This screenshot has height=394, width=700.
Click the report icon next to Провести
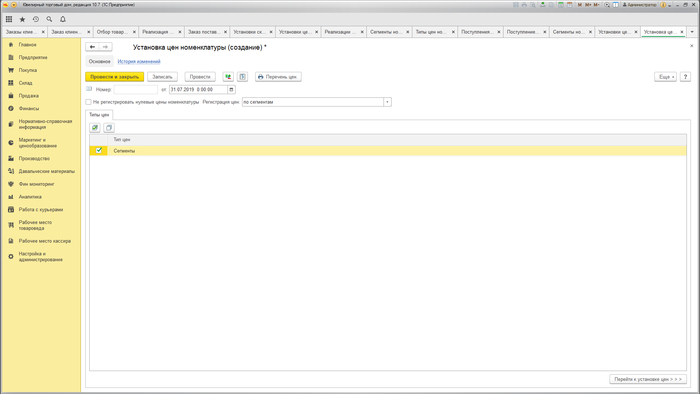242,77
